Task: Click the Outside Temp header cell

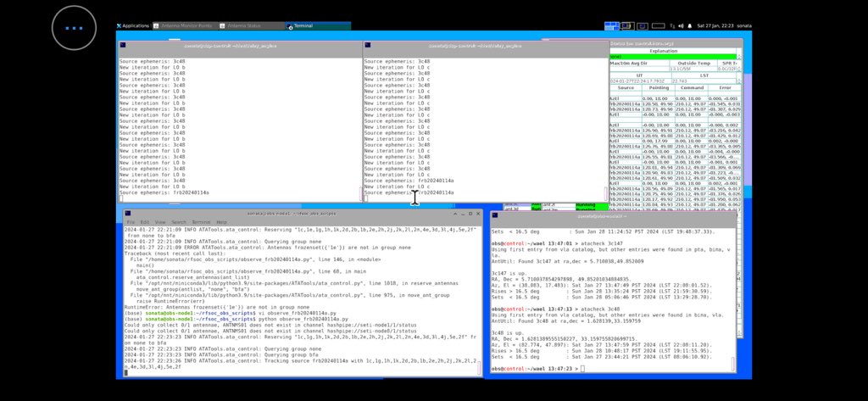Action: [693, 63]
